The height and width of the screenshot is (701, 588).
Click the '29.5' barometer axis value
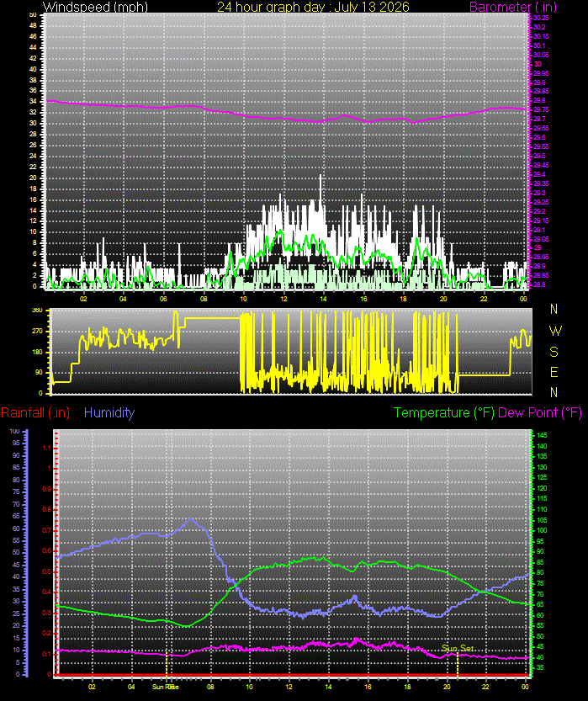pos(539,156)
